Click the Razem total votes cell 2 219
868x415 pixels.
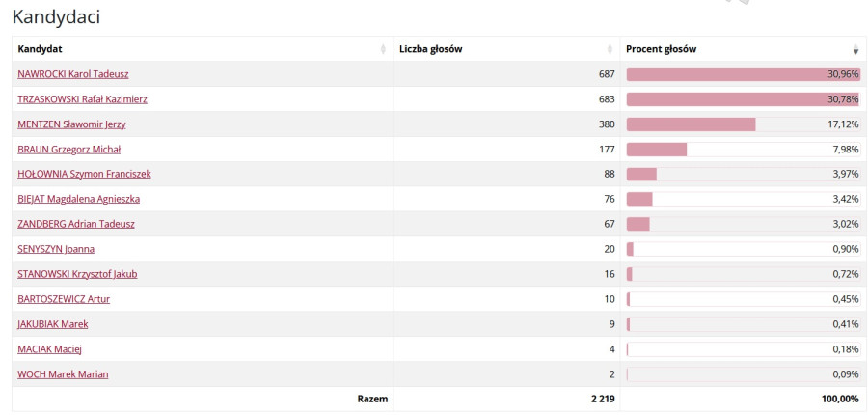point(603,399)
